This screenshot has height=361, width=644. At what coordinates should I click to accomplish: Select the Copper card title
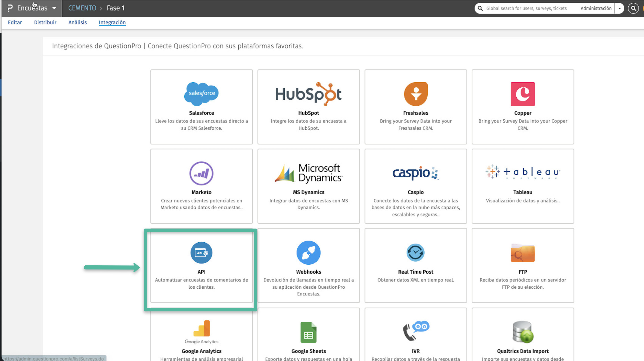(x=523, y=113)
